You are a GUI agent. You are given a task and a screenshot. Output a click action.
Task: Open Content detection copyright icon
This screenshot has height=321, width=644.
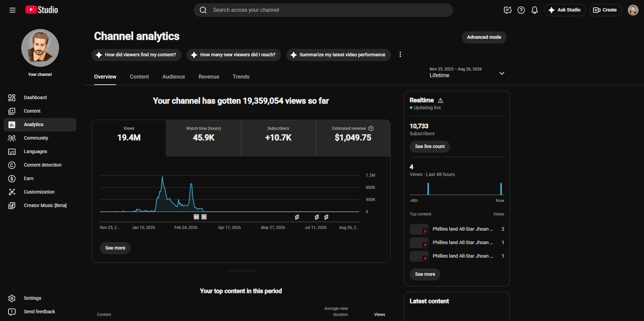coord(12,165)
